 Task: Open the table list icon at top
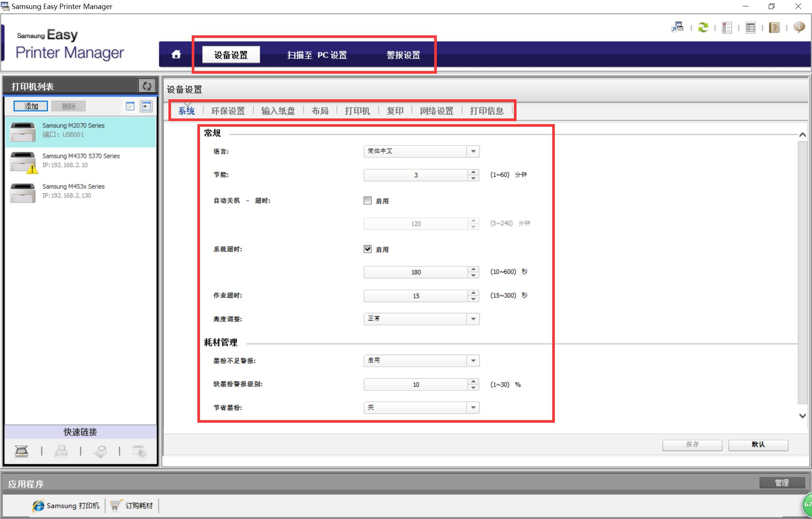pos(750,27)
